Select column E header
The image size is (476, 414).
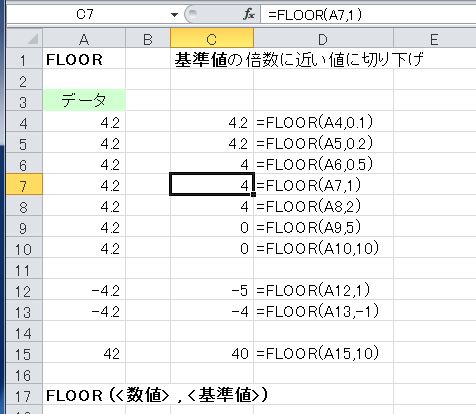coord(435,39)
